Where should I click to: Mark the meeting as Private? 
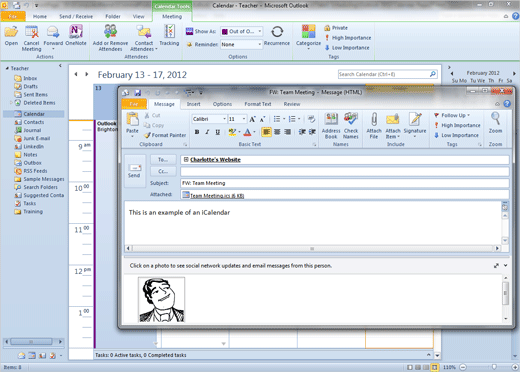(x=336, y=28)
